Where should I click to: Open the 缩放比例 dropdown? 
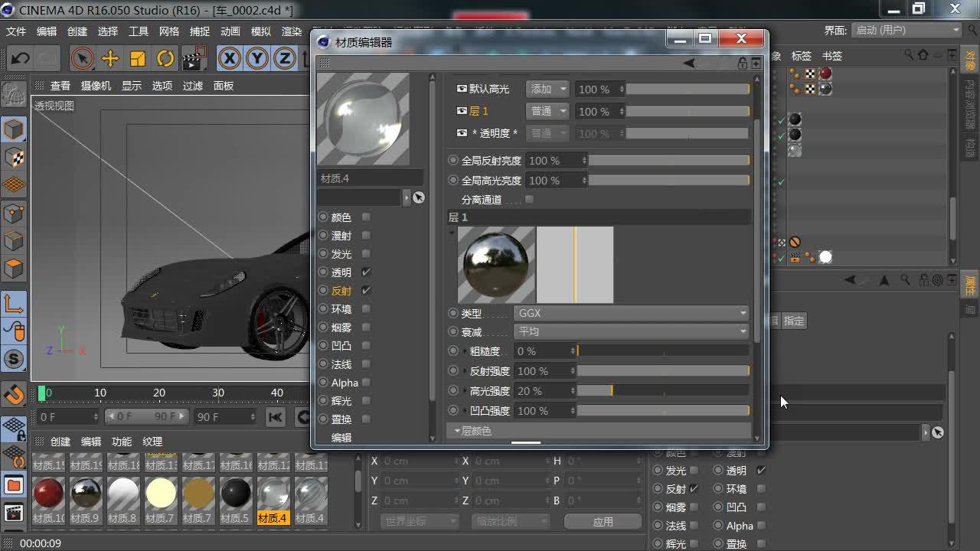(511, 521)
